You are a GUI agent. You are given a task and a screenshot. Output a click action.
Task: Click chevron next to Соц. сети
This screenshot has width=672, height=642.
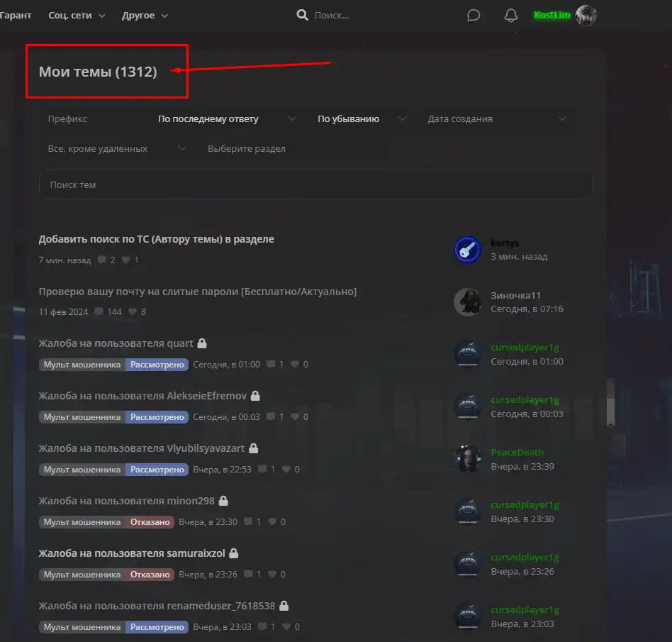pyautogui.click(x=101, y=16)
